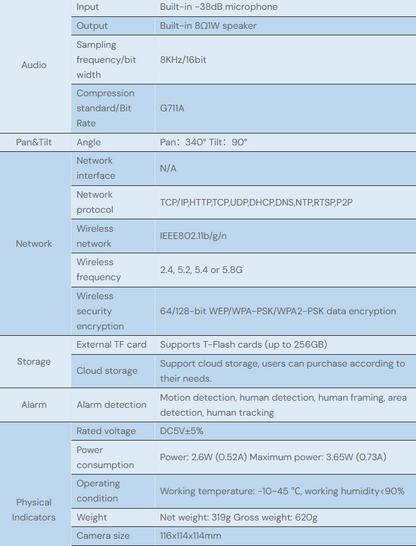Click the 8KHz/16bit sampling value
The image size is (416, 546).
pos(183,60)
